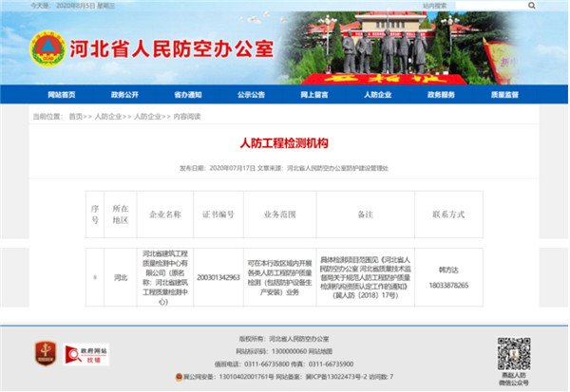The image size is (570, 392).
Task: Open 网上留言 navigation item
Action: pyautogui.click(x=314, y=95)
